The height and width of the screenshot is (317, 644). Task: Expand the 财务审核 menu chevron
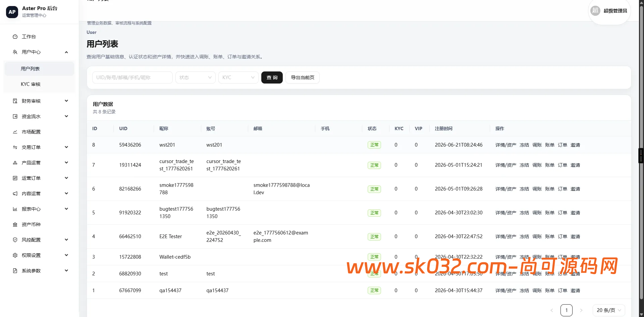point(66,101)
